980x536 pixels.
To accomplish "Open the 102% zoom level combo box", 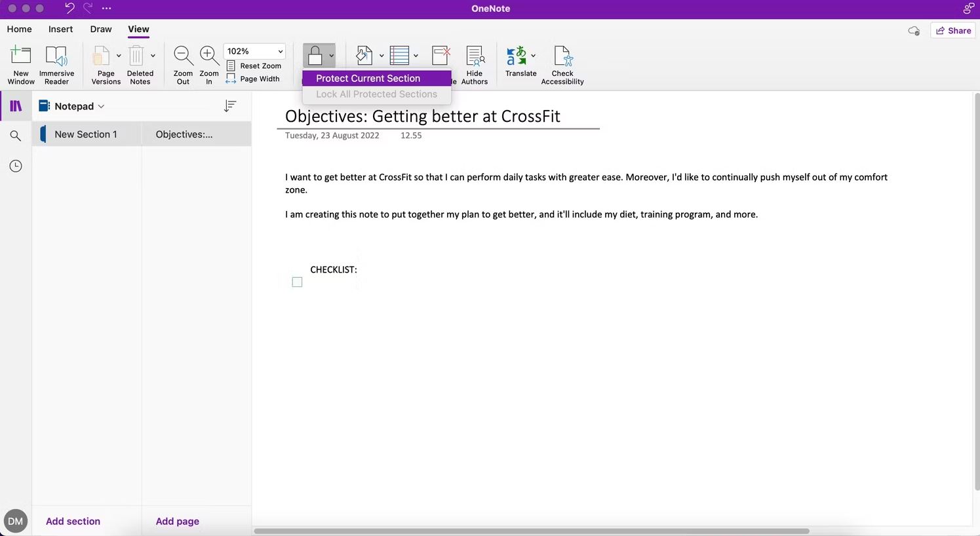I will click(x=254, y=51).
